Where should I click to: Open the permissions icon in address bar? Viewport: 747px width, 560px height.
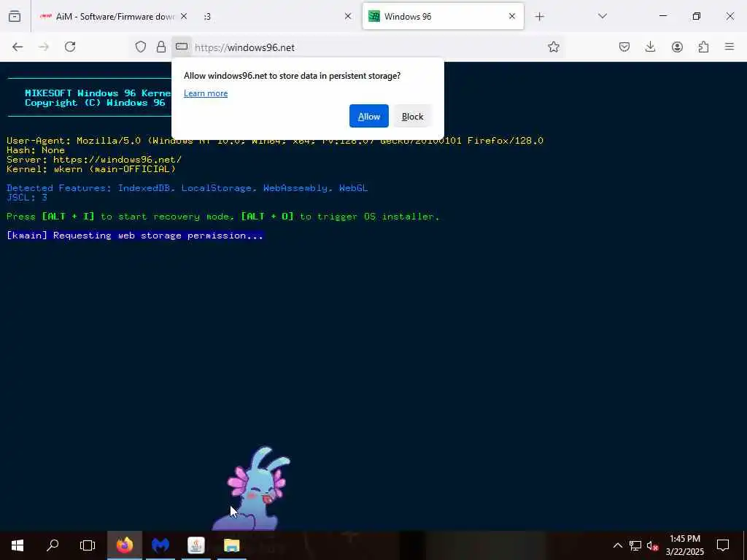(x=182, y=47)
